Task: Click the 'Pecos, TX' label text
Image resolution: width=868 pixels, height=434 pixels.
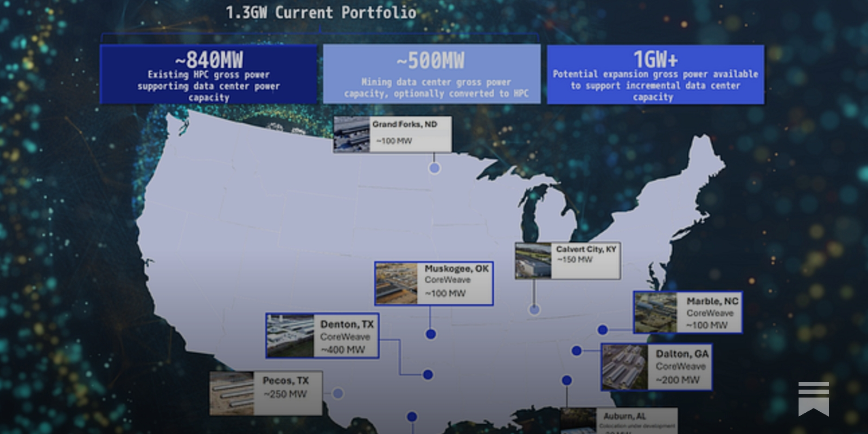Action: point(285,381)
